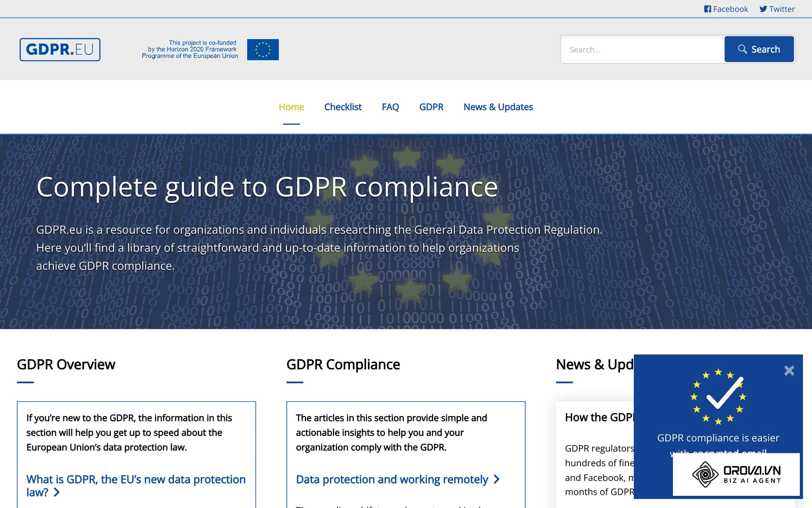812x508 pixels.
Task: Open 'Data protection and working remotely' link
Action: coord(398,480)
